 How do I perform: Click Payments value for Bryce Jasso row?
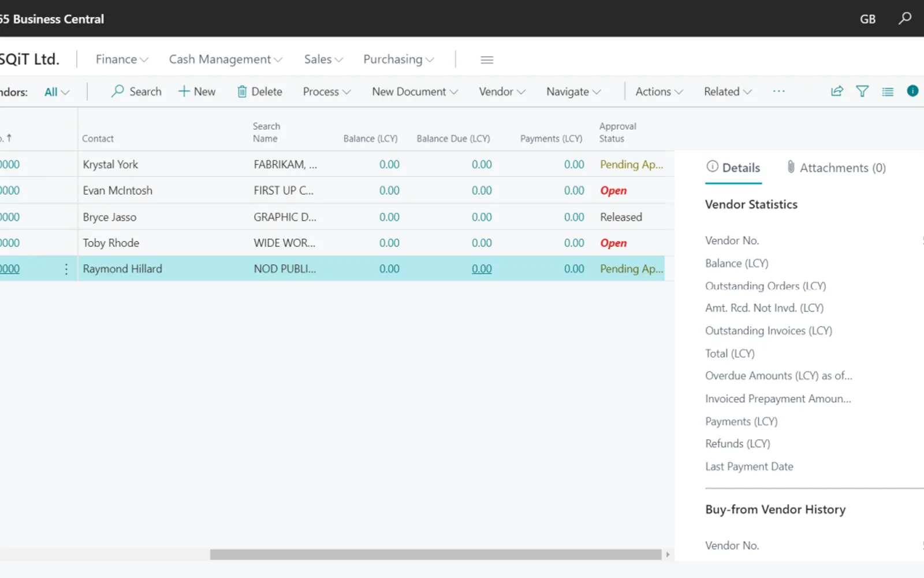[574, 217]
